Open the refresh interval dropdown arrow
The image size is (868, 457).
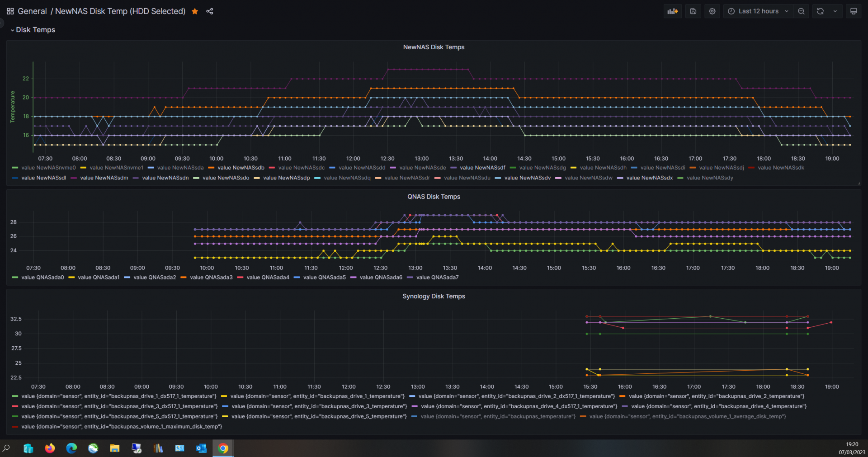click(x=835, y=11)
